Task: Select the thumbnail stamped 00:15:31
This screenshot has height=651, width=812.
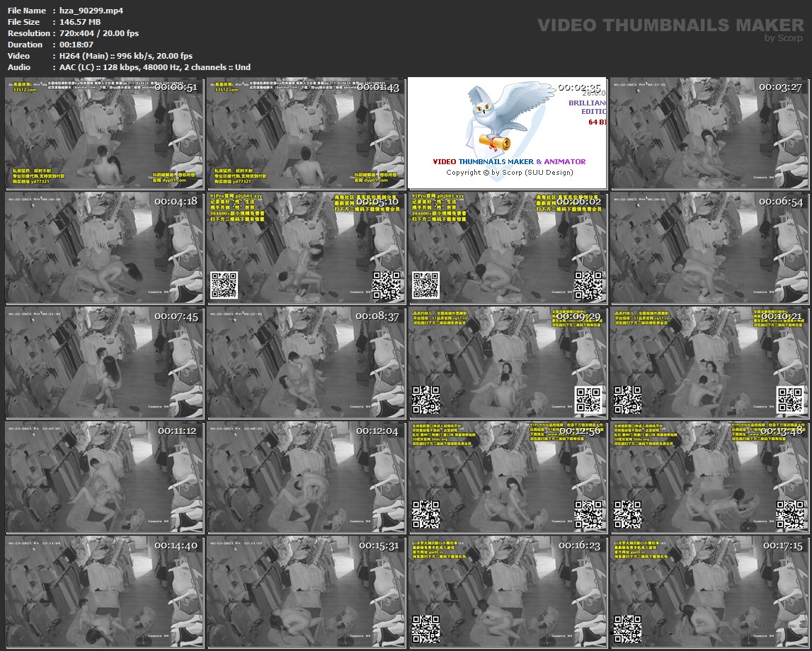Action: point(306,592)
